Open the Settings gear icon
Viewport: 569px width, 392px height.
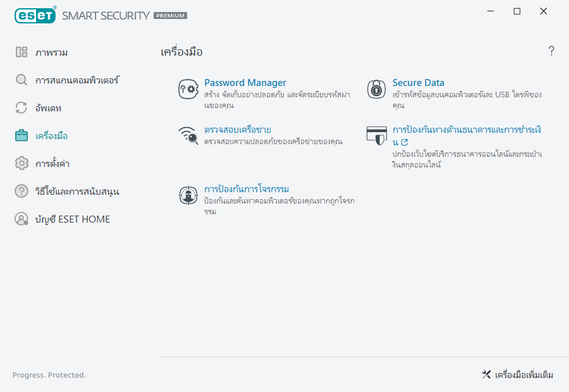[x=21, y=163]
